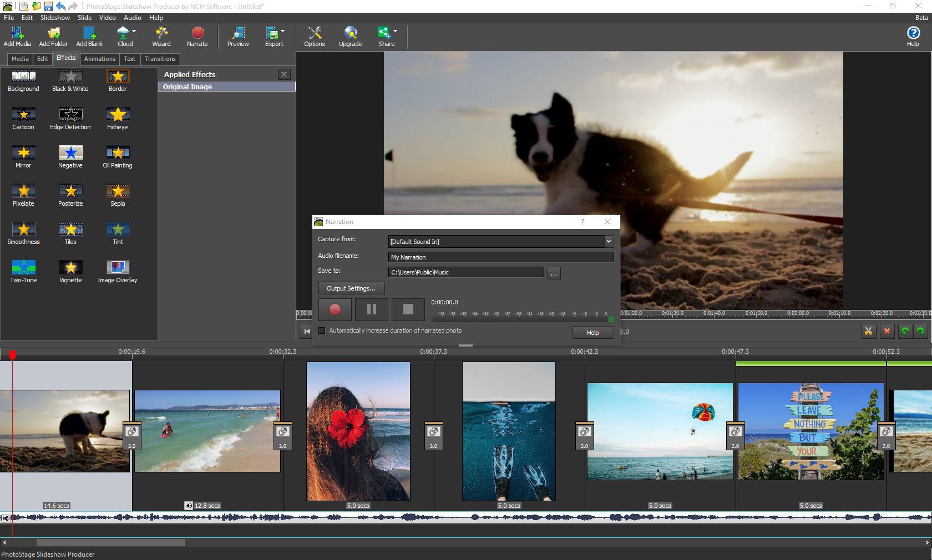
Task: Browse for save folder with ellipsis button
Action: [554, 273]
